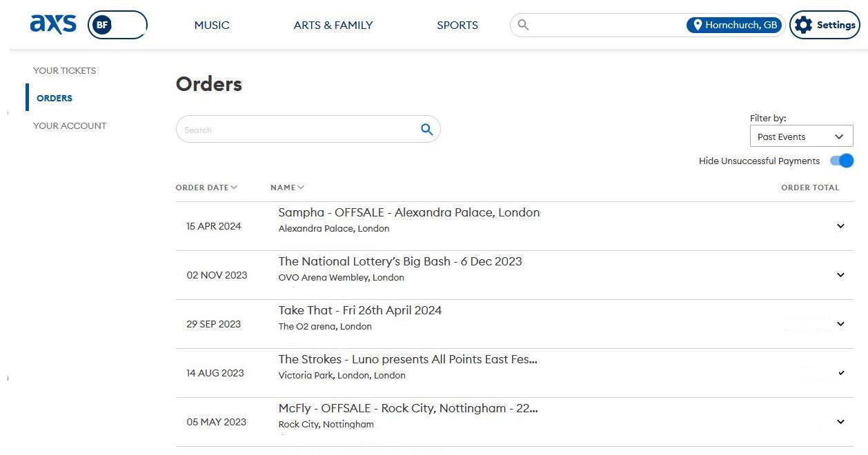Click OVO Arena Wembley, London venue text
The width and height of the screenshot is (868, 455).
click(342, 278)
